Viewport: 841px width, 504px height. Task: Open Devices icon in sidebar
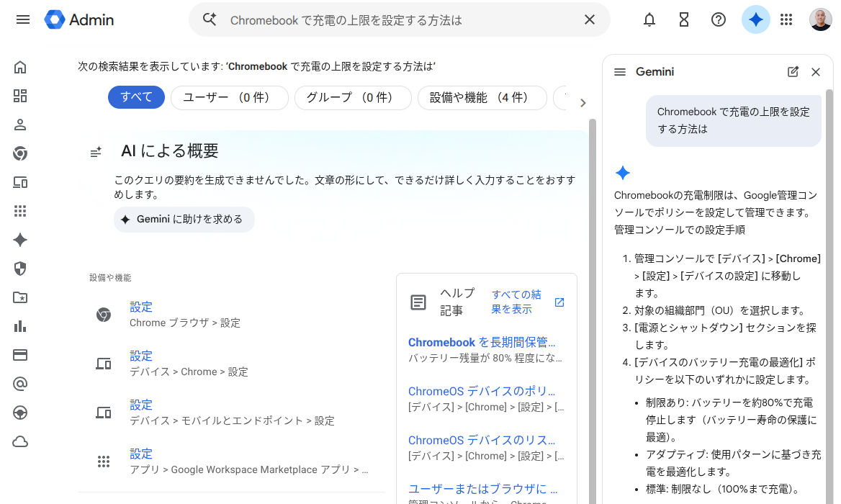click(20, 182)
